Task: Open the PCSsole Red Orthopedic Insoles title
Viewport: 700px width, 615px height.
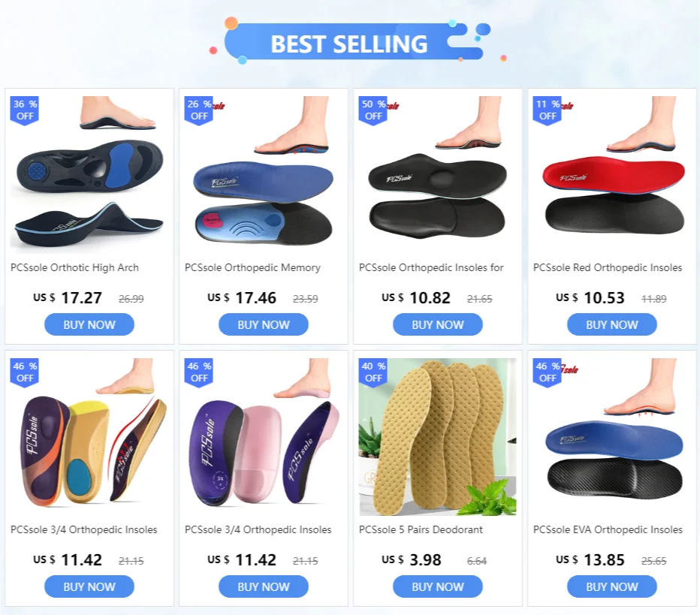Action: 608,268
